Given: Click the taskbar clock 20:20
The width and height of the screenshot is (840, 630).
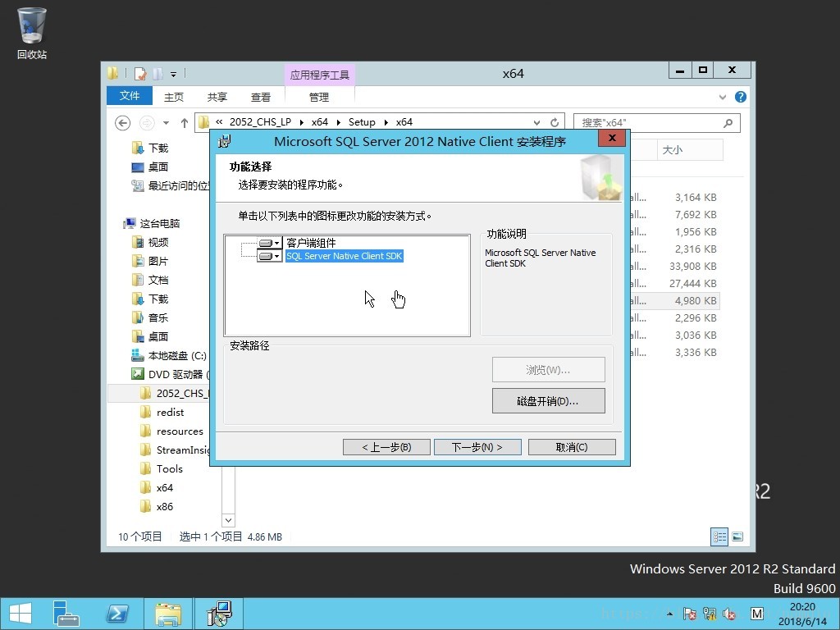Looking at the screenshot, I should point(802,607).
